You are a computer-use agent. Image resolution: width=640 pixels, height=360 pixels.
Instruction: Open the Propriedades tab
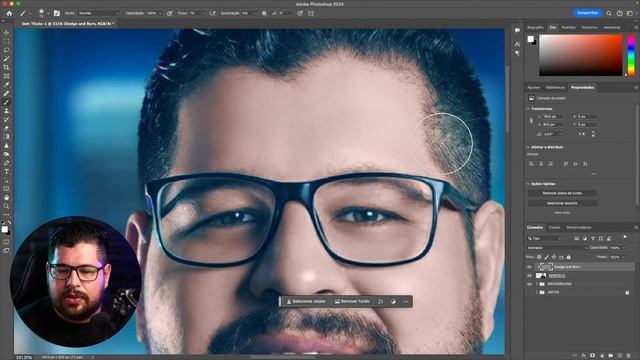pyautogui.click(x=582, y=87)
